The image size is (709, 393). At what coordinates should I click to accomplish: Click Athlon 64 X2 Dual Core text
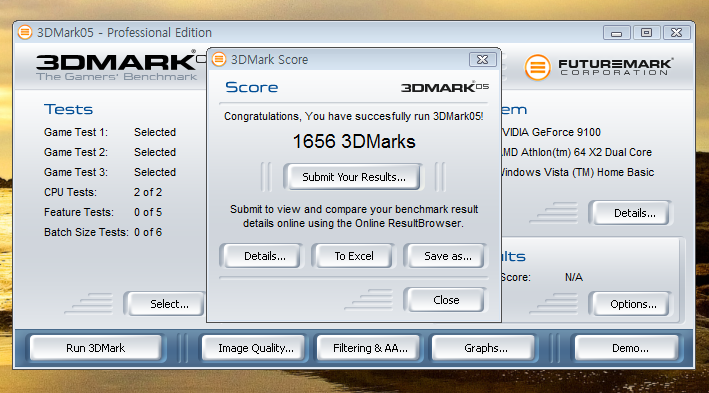[577, 152]
